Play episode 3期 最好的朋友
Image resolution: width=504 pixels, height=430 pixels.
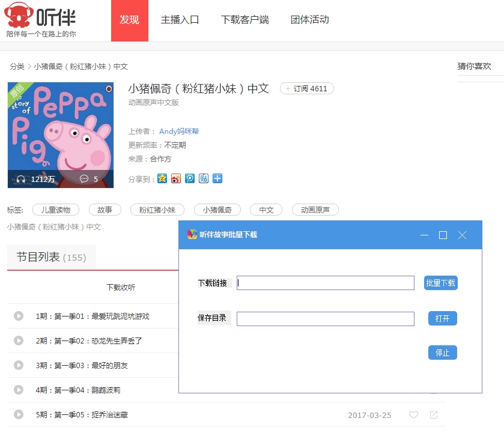tap(19, 365)
